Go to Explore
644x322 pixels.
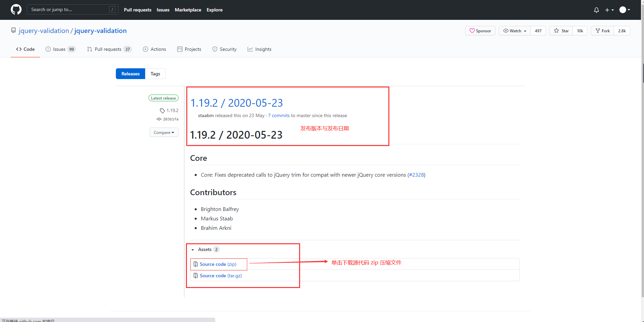point(215,10)
